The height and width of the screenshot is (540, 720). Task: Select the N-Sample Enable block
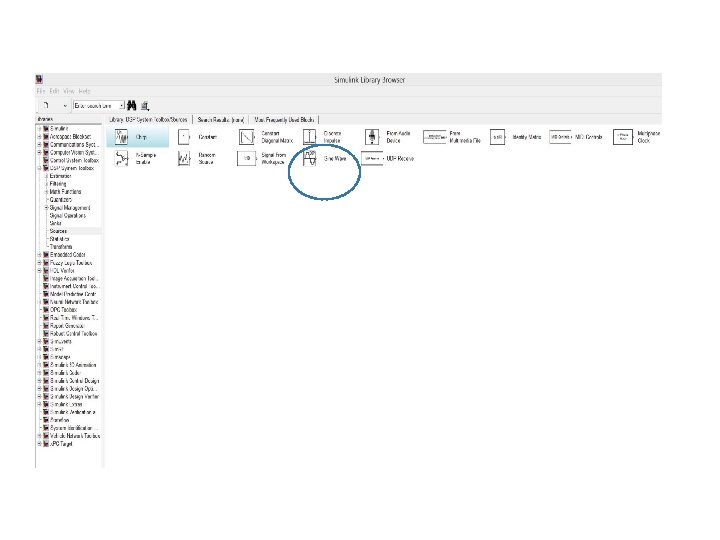coord(135,159)
